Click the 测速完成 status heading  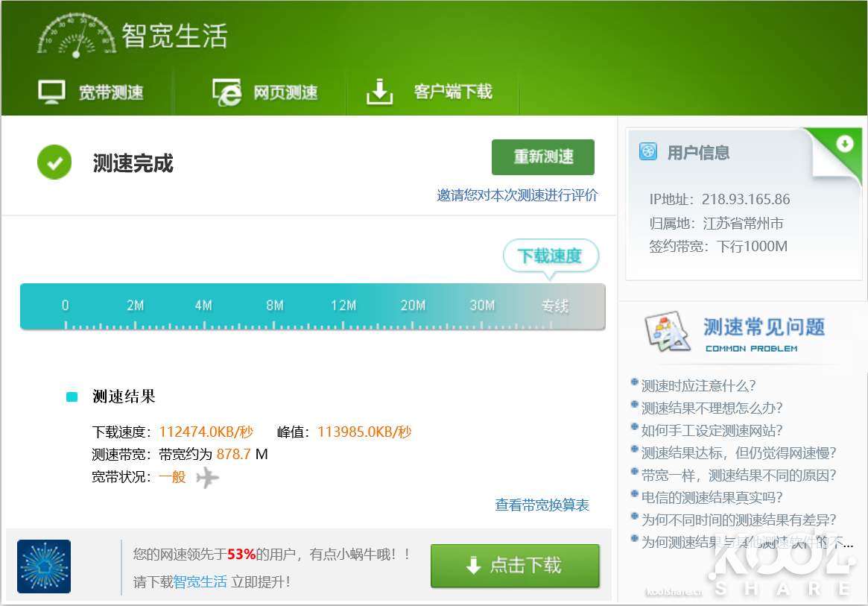tap(133, 163)
